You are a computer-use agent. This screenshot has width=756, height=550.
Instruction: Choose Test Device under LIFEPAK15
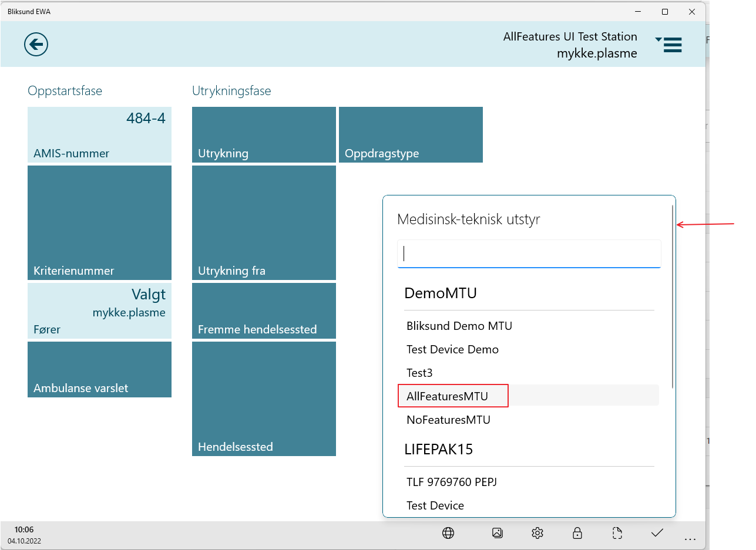pos(528,505)
